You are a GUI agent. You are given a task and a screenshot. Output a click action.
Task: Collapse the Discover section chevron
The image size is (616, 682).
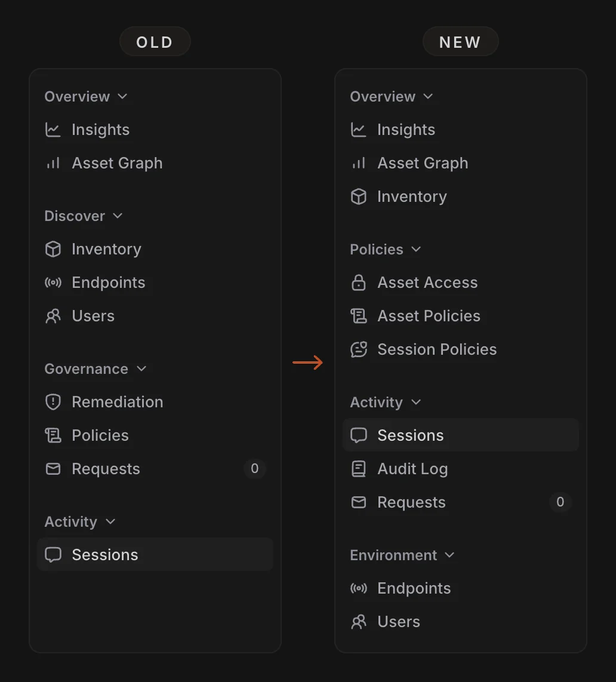coord(118,216)
